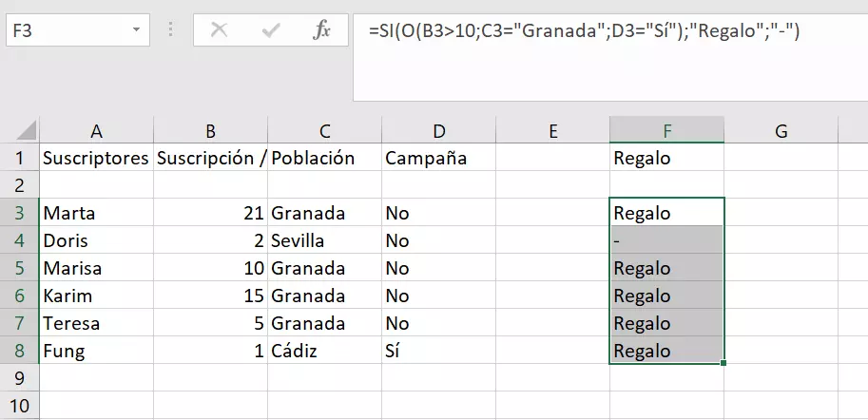Click the cell with value 1
868x420 pixels.
[210, 351]
